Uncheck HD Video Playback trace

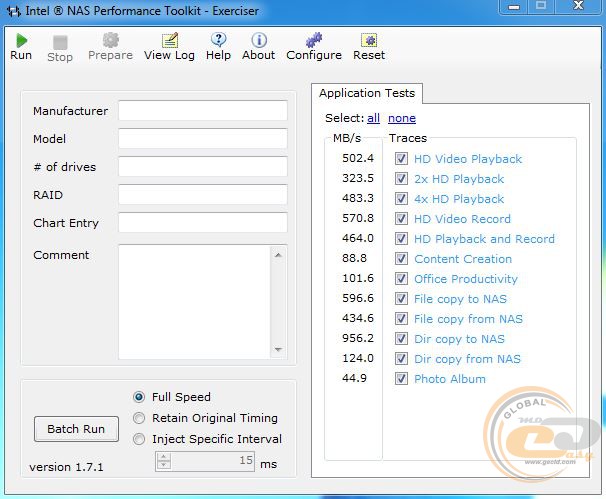coord(401,158)
